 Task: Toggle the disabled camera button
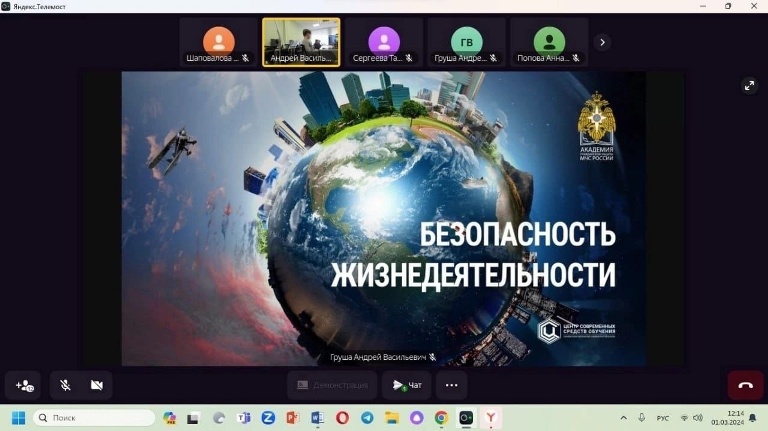tap(97, 385)
